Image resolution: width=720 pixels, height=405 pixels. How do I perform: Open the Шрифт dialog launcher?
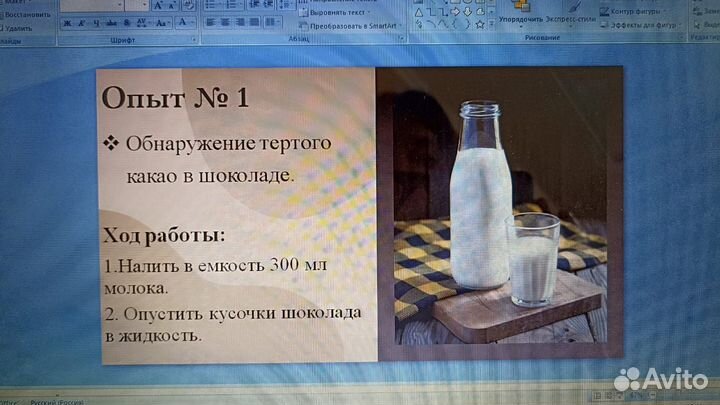pos(194,40)
